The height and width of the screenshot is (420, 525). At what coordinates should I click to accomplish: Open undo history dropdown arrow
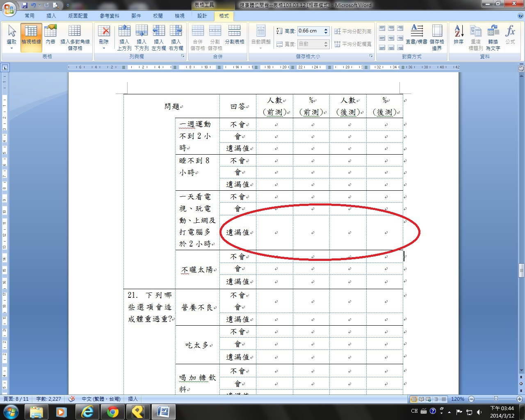39,5
